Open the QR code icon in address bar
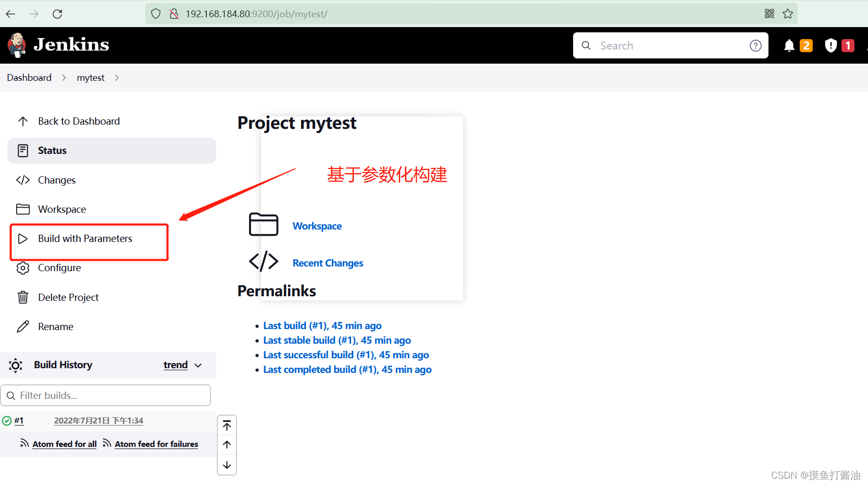Image resolution: width=868 pixels, height=485 pixels. pyautogui.click(x=770, y=14)
